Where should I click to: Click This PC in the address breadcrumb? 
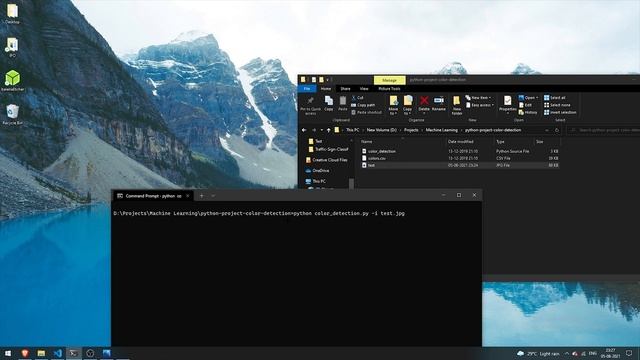tap(353, 130)
